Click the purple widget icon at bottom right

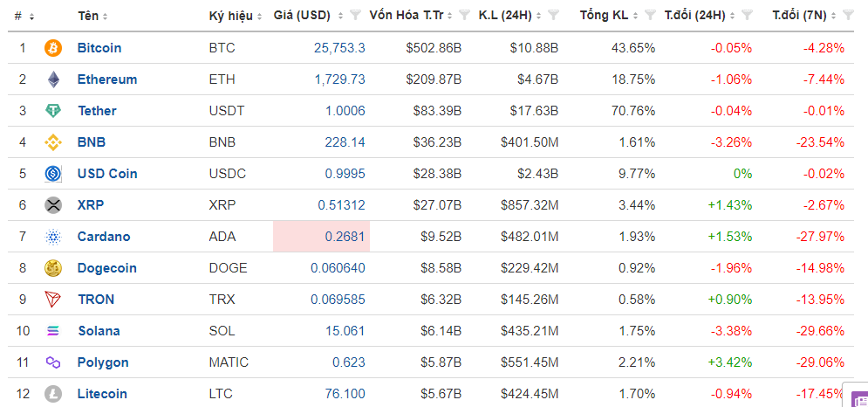pos(860,400)
